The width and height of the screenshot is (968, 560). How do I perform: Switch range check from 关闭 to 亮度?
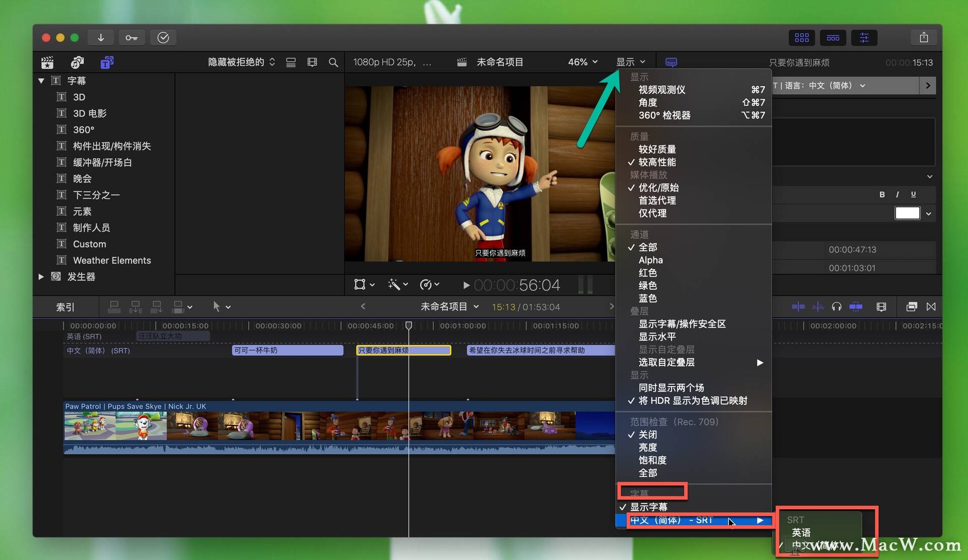point(648,447)
